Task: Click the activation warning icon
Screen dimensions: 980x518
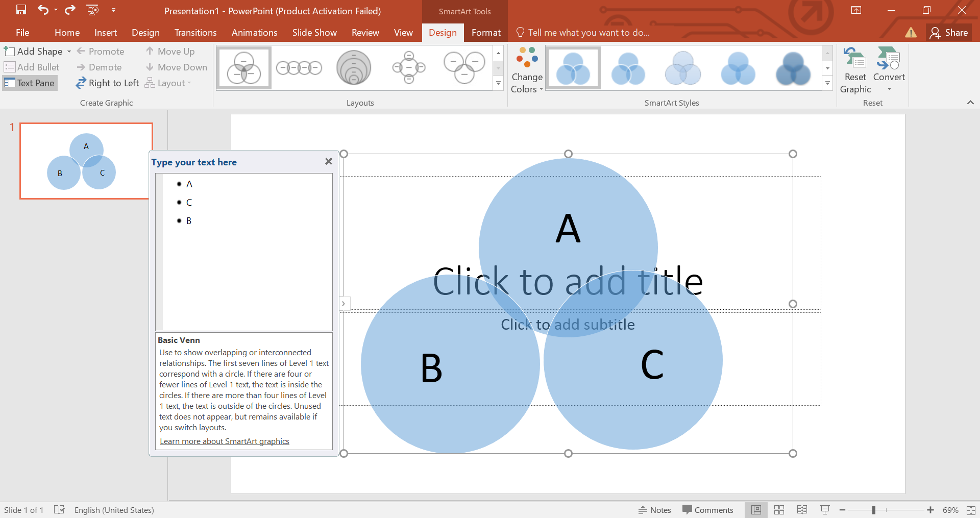Action: click(911, 33)
